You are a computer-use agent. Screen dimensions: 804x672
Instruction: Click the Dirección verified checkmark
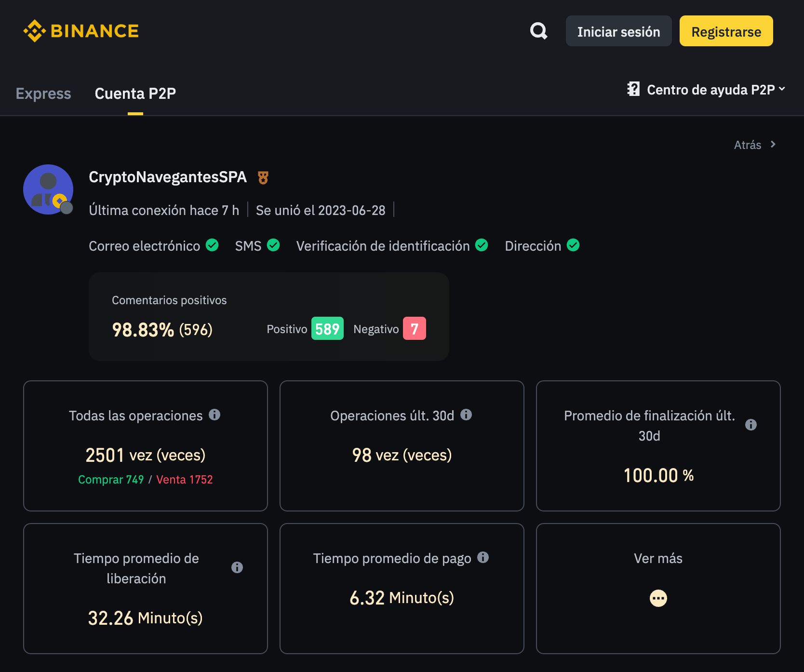pyautogui.click(x=573, y=245)
